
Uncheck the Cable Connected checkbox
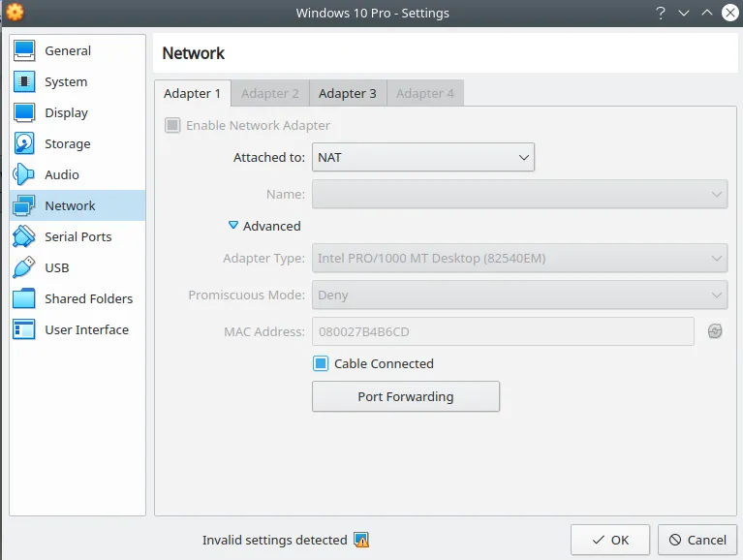321,363
